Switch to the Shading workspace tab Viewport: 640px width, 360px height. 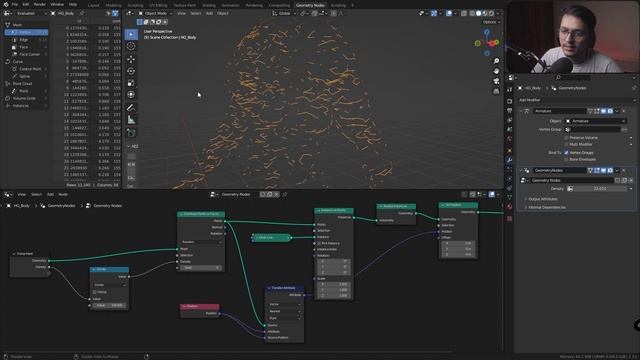[209, 5]
